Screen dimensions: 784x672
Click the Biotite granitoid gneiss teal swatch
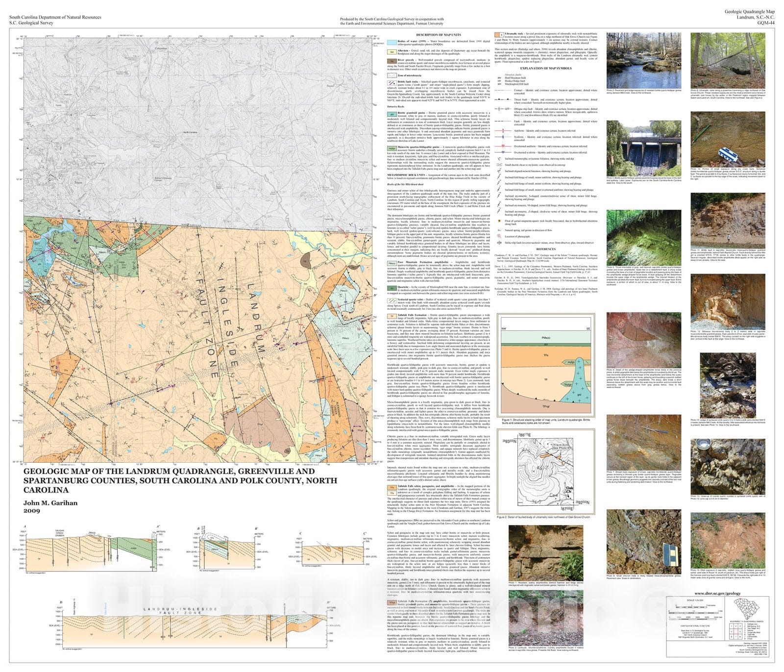tap(392, 114)
